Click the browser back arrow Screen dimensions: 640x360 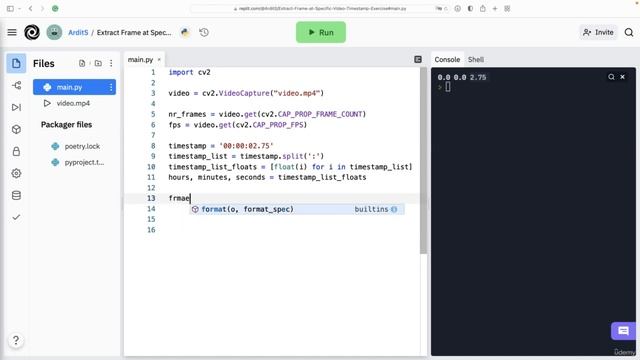pos(30,8)
